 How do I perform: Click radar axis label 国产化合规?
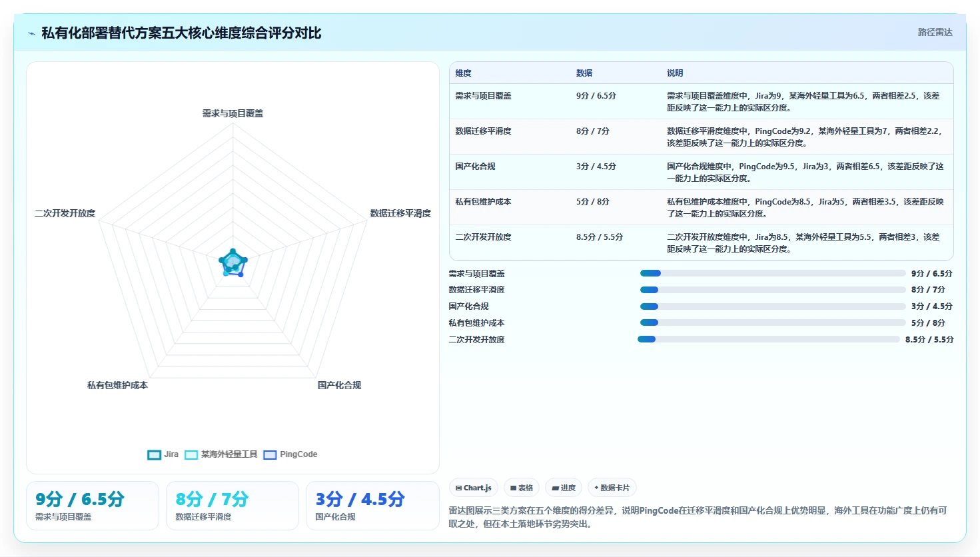pos(339,386)
